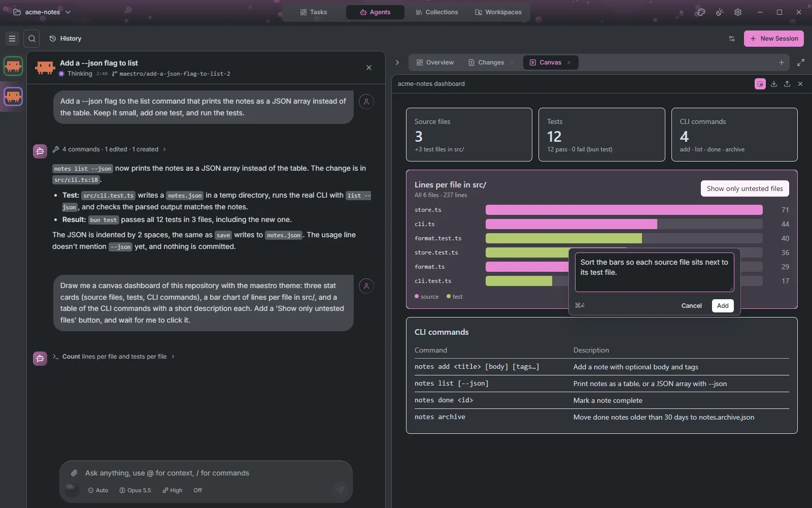Close the Canvas tab
812x508 pixels.
tap(569, 62)
